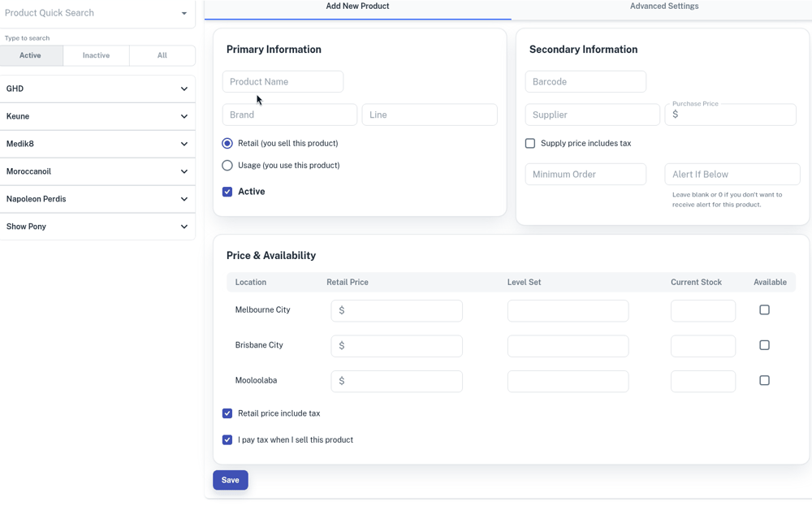This screenshot has width=812, height=506.
Task: Toggle Retail price include tax checkbox
Action: pos(227,413)
